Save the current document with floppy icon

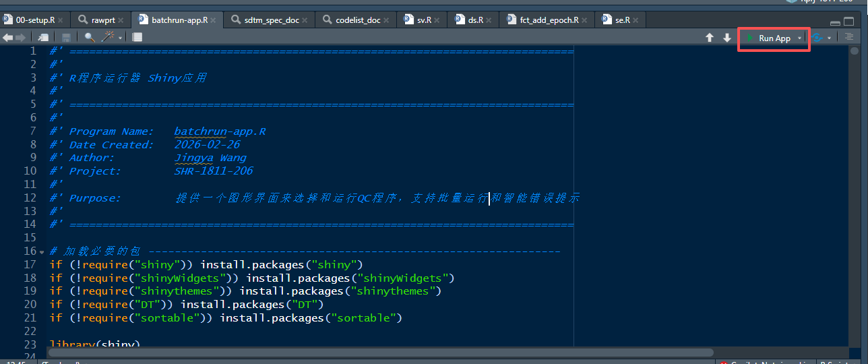[x=66, y=38]
